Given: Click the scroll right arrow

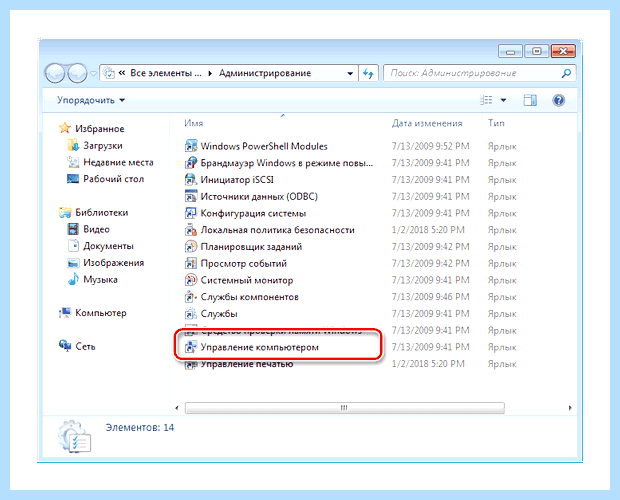Looking at the screenshot, I should 570,408.
